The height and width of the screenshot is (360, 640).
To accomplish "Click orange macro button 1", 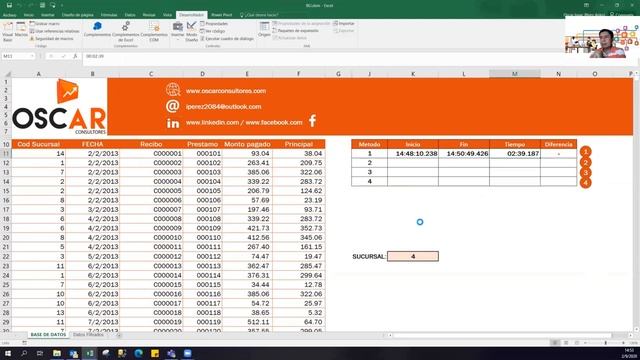I will coord(585,152).
